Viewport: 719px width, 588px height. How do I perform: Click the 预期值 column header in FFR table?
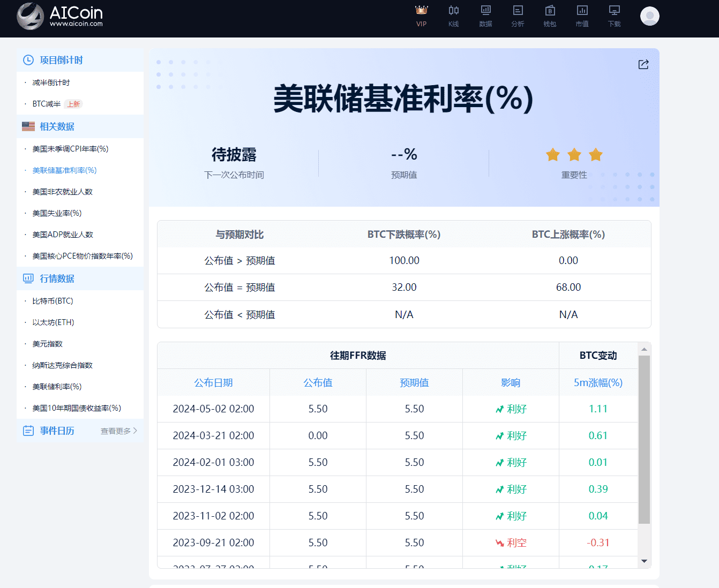(414, 382)
